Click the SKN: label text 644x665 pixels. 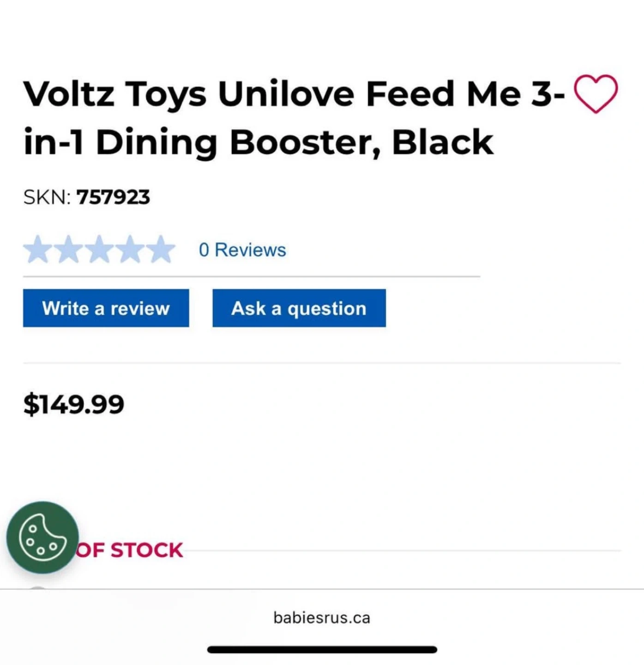coord(47,197)
